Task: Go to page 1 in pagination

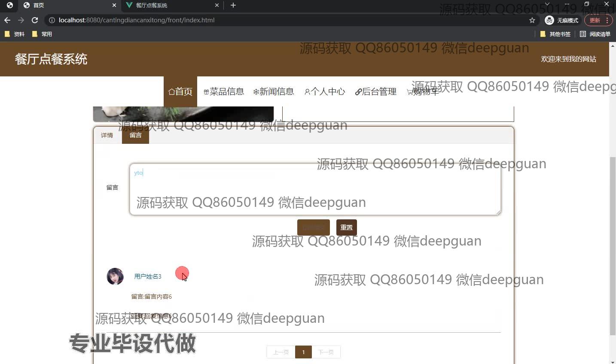Action: tap(303, 352)
